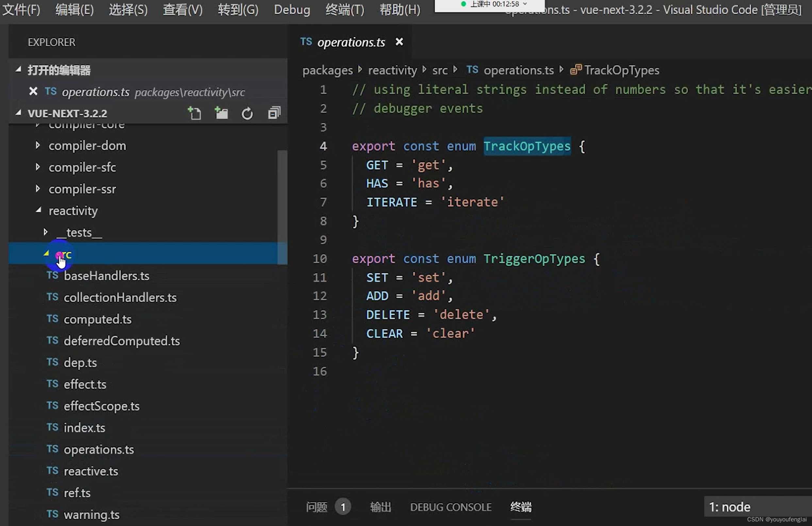Open the Debug menu

pyautogui.click(x=292, y=9)
